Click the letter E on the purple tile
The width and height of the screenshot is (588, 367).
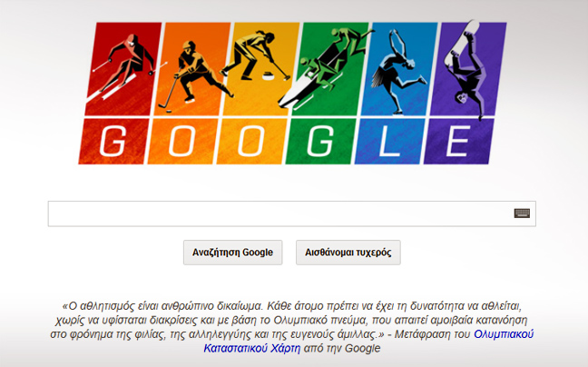pos(458,141)
